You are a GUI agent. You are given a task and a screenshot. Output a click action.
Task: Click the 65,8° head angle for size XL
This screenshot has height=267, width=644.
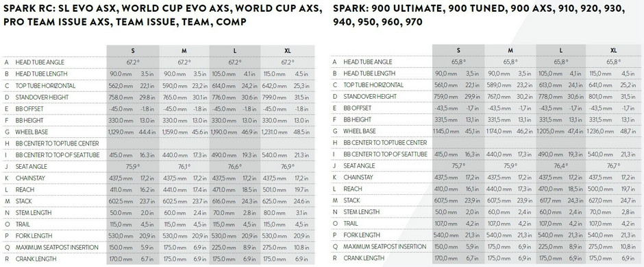click(614, 62)
